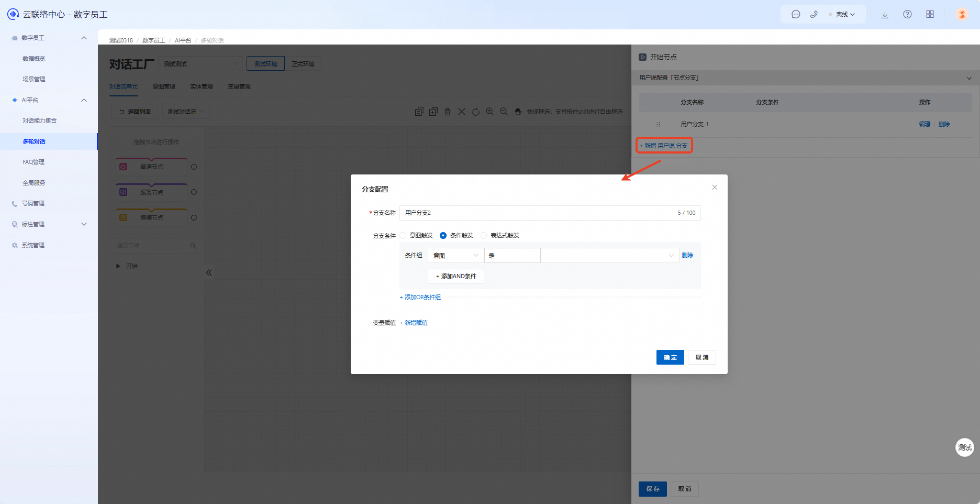Open the 意图 condition type dropdown
This screenshot has height=504, width=980.
(x=456, y=256)
